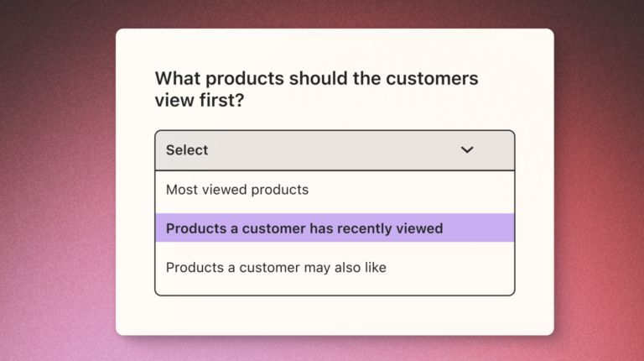644x361 pixels.
Task: Click the first option in the list
Action: coord(335,190)
